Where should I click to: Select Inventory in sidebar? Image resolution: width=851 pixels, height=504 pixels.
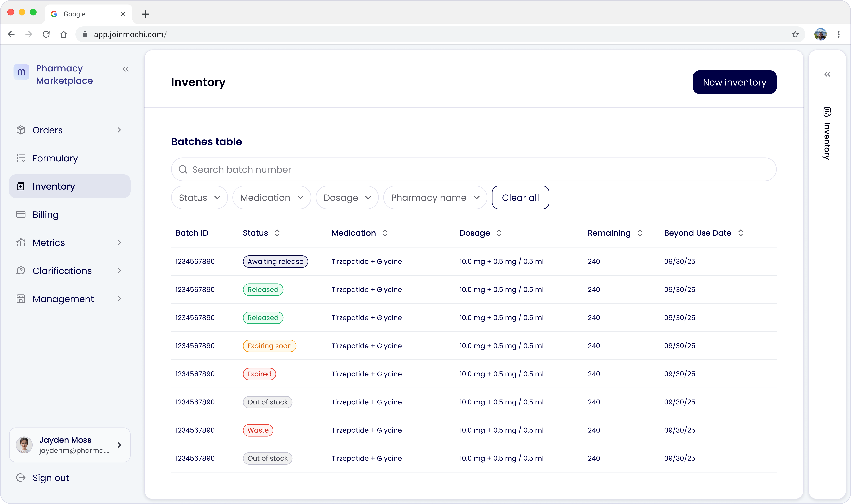point(70,186)
